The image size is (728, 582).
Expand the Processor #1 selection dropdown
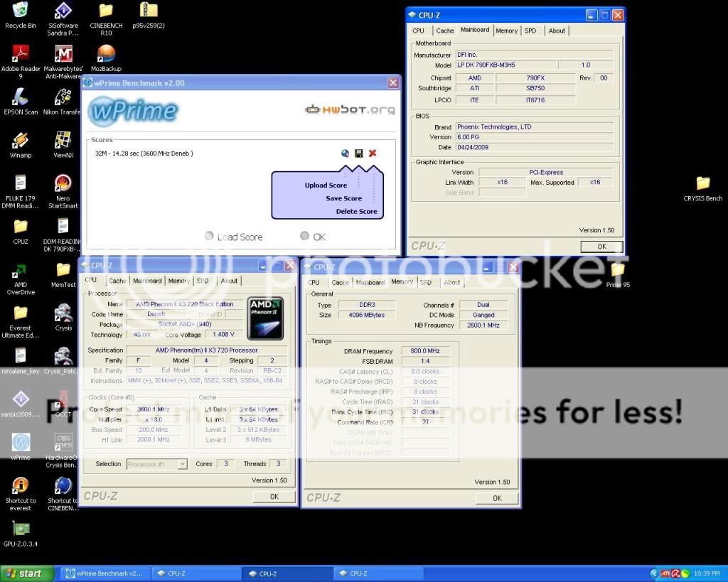[183, 464]
